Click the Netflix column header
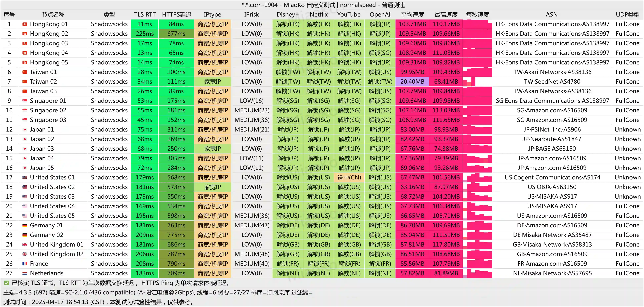This screenshot has width=644, height=307. point(318,15)
